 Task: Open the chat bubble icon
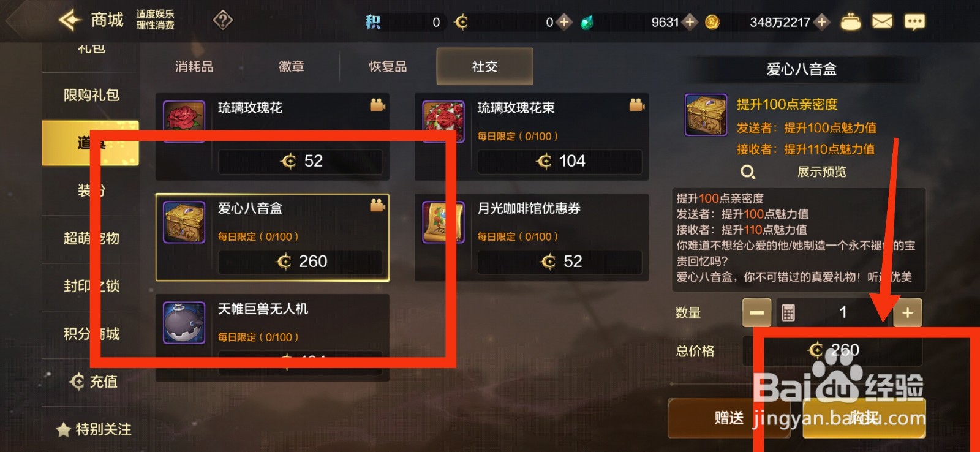coord(914,23)
